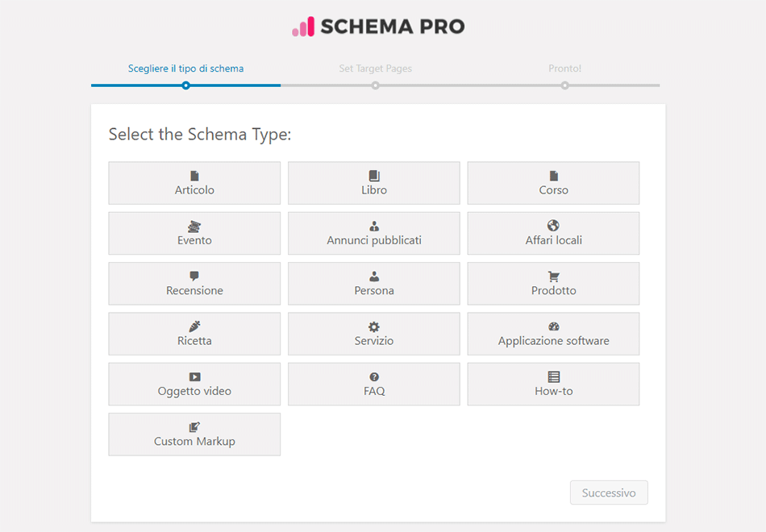Select the How-to schema label
The image size is (766, 532).
coord(553,391)
